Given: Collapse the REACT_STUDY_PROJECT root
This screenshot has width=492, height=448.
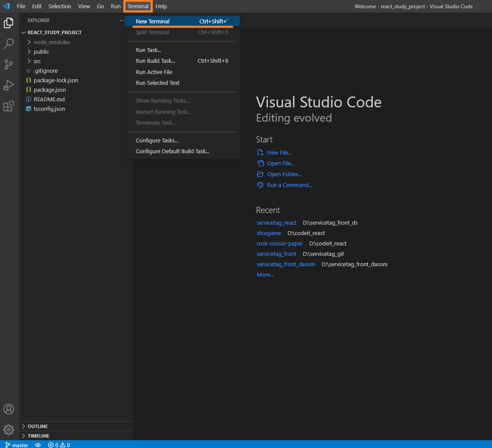Looking at the screenshot, I should (x=76, y=32).
